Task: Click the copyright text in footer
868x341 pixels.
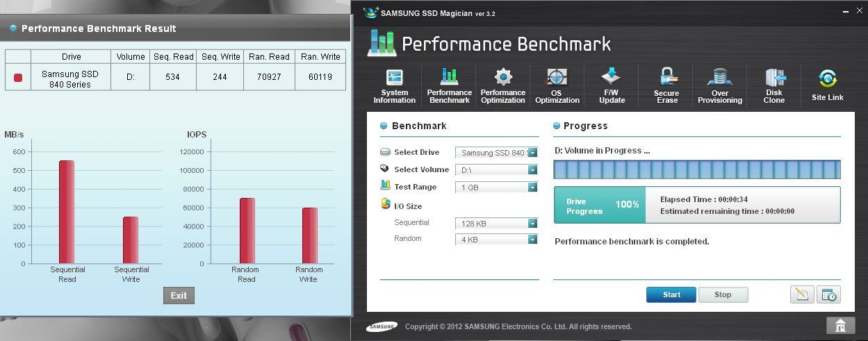Action: (x=518, y=326)
